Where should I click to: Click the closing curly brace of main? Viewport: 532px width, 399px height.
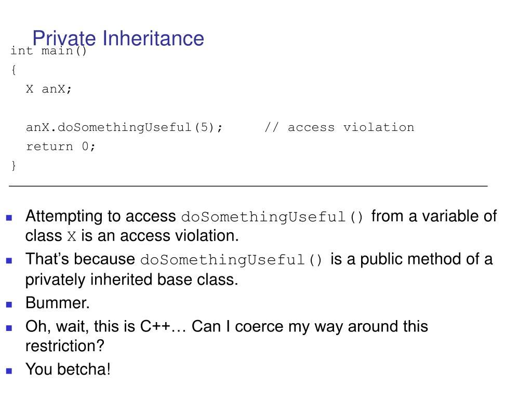[x=13, y=166]
